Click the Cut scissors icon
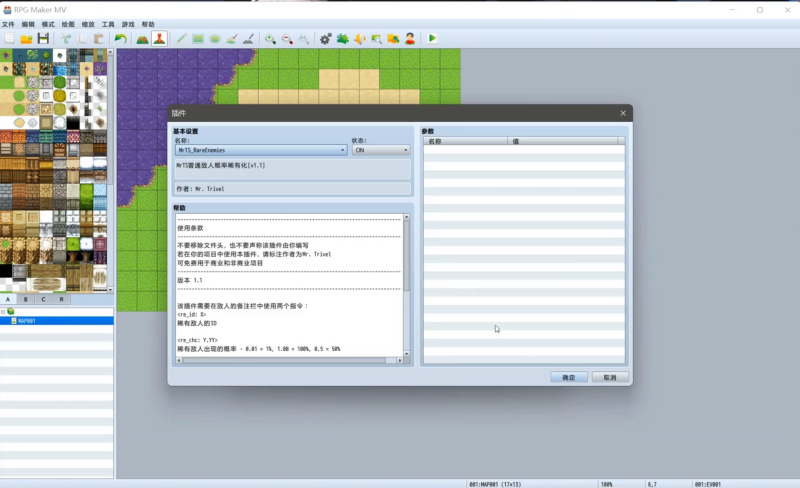This screenshot has height=488, width=800. (65, 38)
